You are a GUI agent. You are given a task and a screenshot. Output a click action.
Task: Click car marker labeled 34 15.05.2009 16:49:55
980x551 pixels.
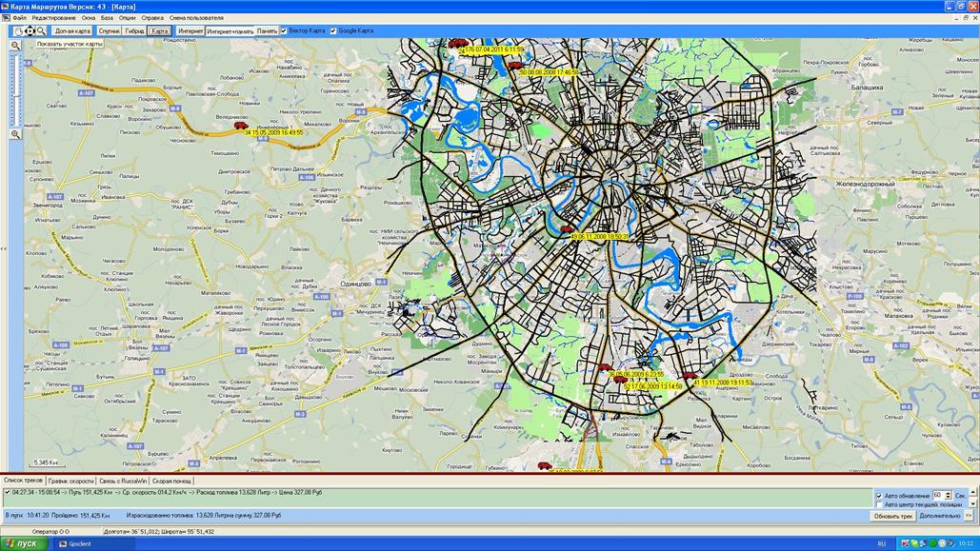pyautogui.click(x=241, y=126)
